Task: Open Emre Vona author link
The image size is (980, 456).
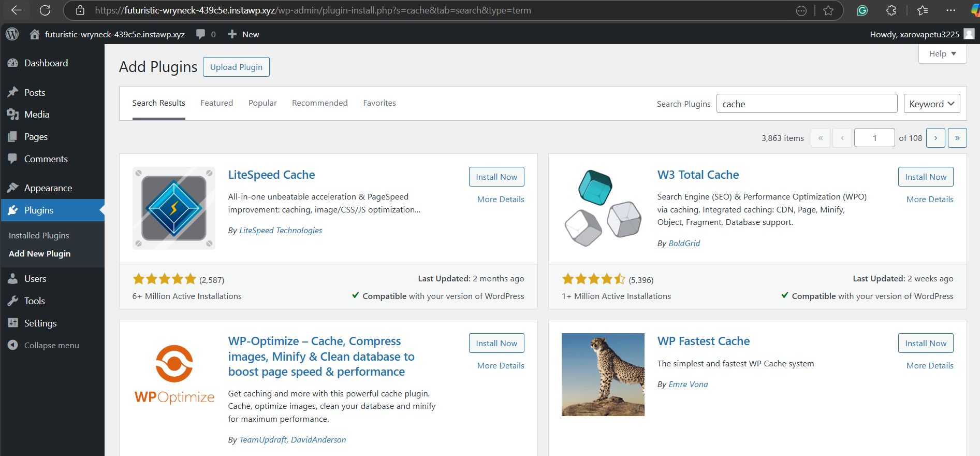Action: pos(688,384)
